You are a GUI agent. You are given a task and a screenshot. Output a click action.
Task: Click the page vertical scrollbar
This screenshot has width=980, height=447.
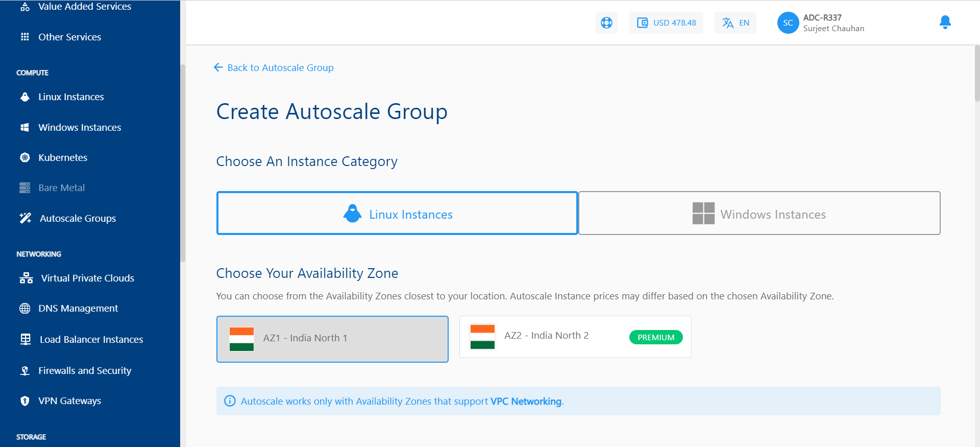click(x=977, y=74)
